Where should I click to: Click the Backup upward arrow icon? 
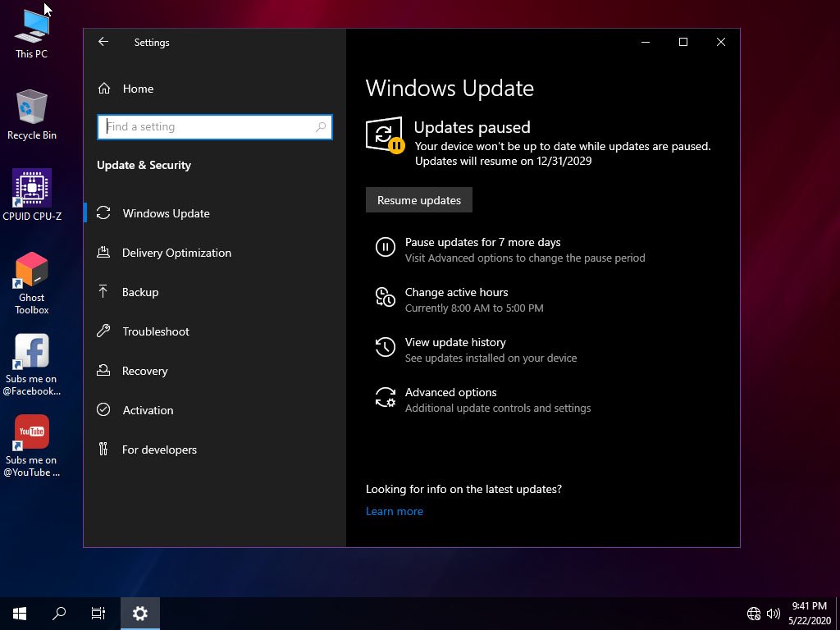103,291
